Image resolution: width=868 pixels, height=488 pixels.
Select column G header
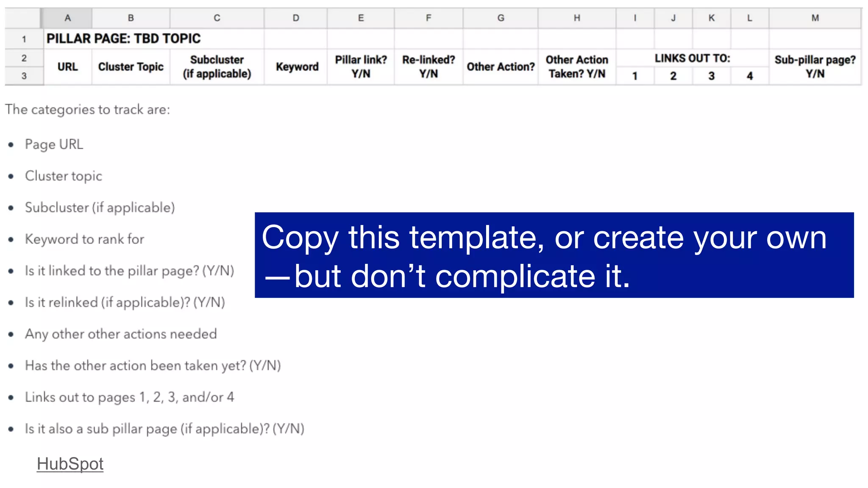click(x=501, y=18)
